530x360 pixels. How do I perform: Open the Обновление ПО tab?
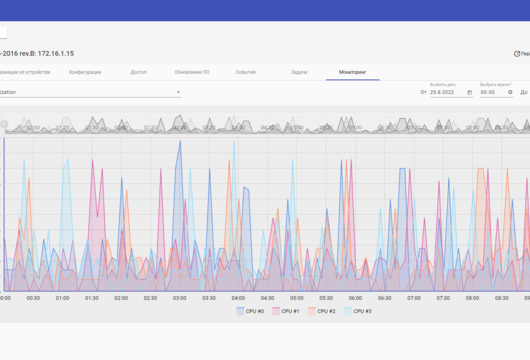(x=192, y=72)
